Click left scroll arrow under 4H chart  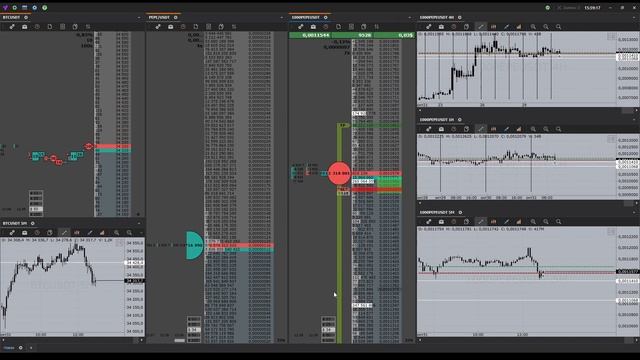tap(420, 110)
